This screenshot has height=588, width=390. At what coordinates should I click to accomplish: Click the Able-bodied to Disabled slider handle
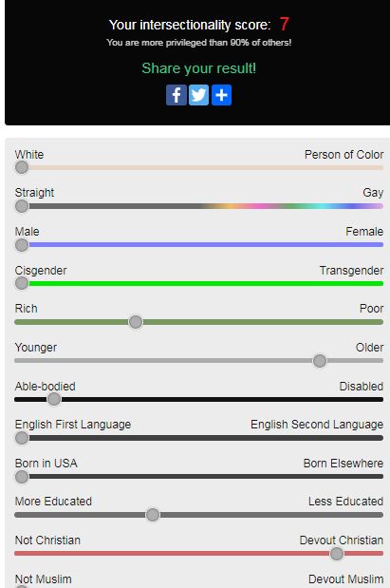point(54,399)
